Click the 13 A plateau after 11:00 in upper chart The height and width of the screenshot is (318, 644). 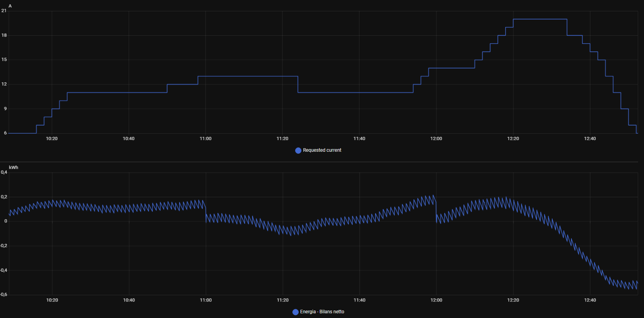point(248,76)
